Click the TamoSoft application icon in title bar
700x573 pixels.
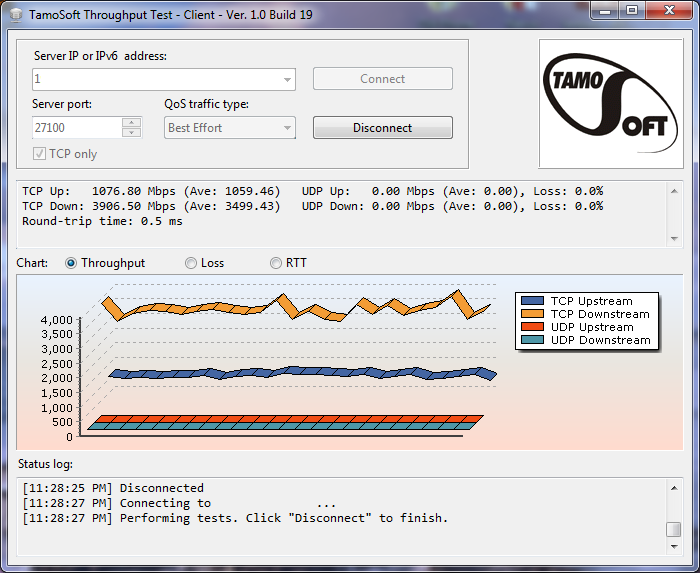pyautogui.click(x=16, y=15)
